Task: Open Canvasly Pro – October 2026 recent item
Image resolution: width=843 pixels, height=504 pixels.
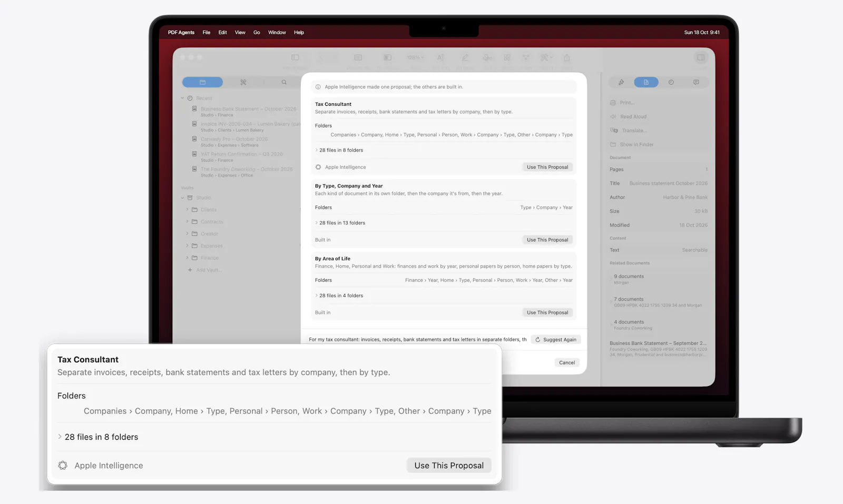Action: point(234,142)
